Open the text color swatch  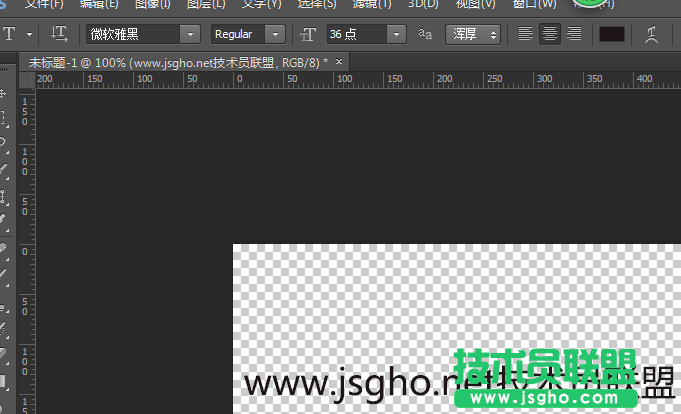[611, 34]
